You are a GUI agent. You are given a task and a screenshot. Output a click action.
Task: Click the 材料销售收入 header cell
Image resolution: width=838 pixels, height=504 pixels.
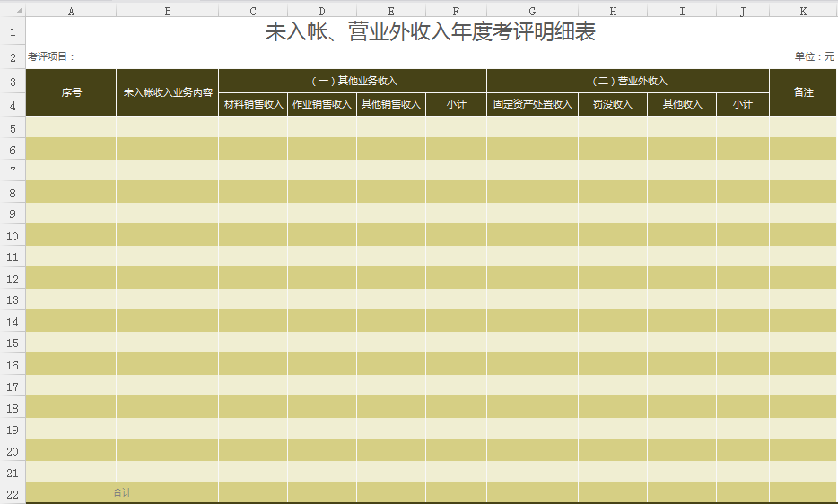[x=253, y=105]
